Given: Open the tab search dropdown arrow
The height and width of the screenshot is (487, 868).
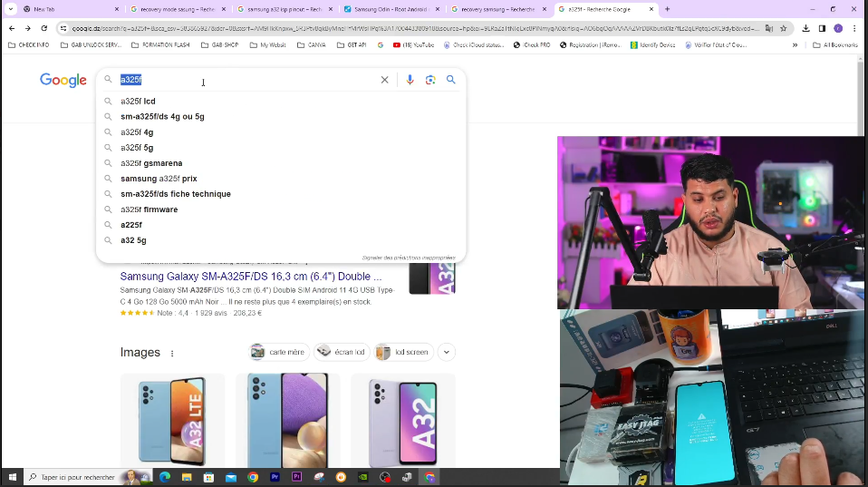Looking at the screenshot, I should (11, 9).
